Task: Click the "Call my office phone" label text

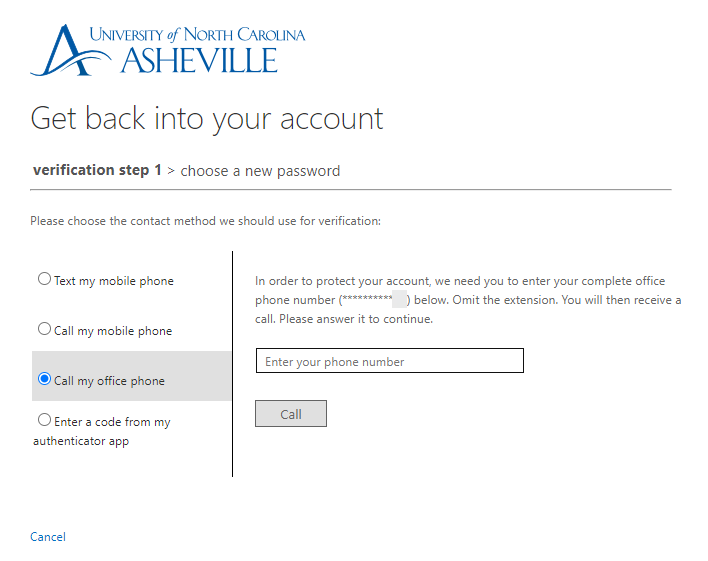Action: coord(109,381)
